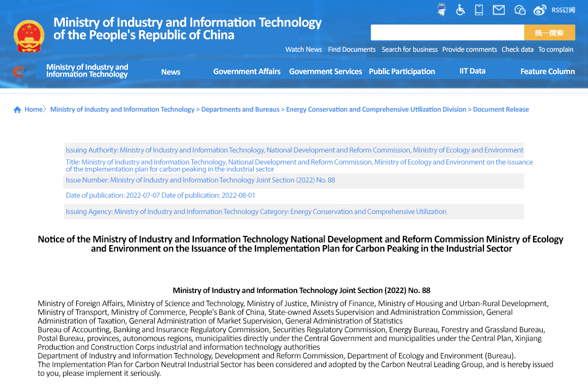The image size is (588, 390).
Task: Click the national emblem logo
Action: (29, 36)
